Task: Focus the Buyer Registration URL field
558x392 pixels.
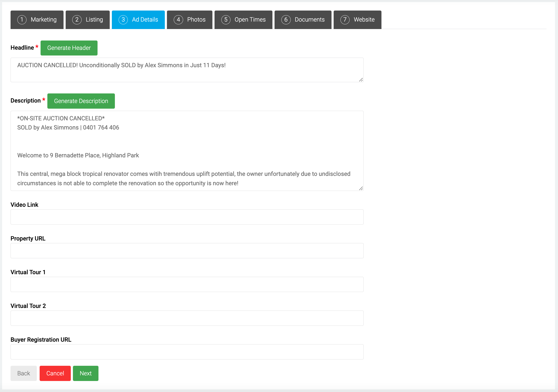Action: click(x=187, y=352)
